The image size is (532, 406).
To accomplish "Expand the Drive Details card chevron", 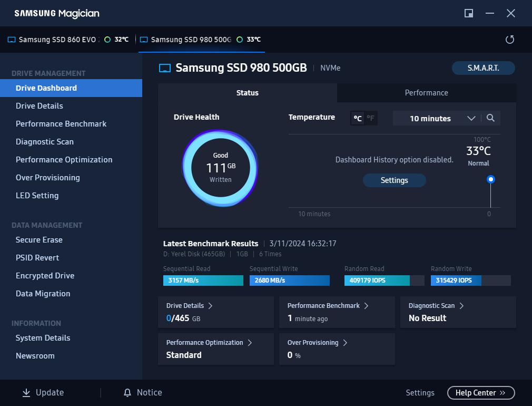I will click(210, 306).
